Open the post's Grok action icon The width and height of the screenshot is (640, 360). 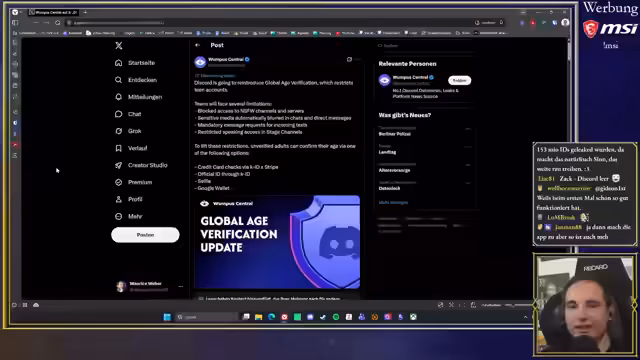349,60
